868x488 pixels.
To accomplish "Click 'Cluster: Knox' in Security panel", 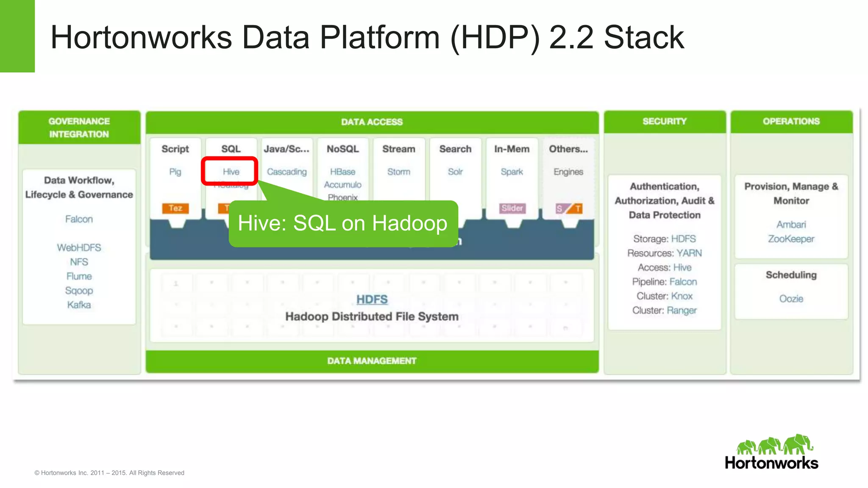I will coord(664,296).
